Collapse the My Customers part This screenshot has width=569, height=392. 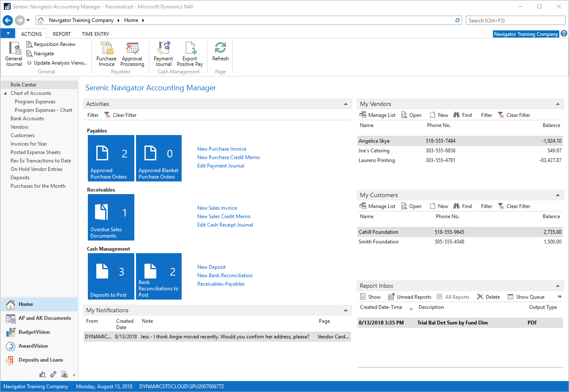tap(558, 195)
